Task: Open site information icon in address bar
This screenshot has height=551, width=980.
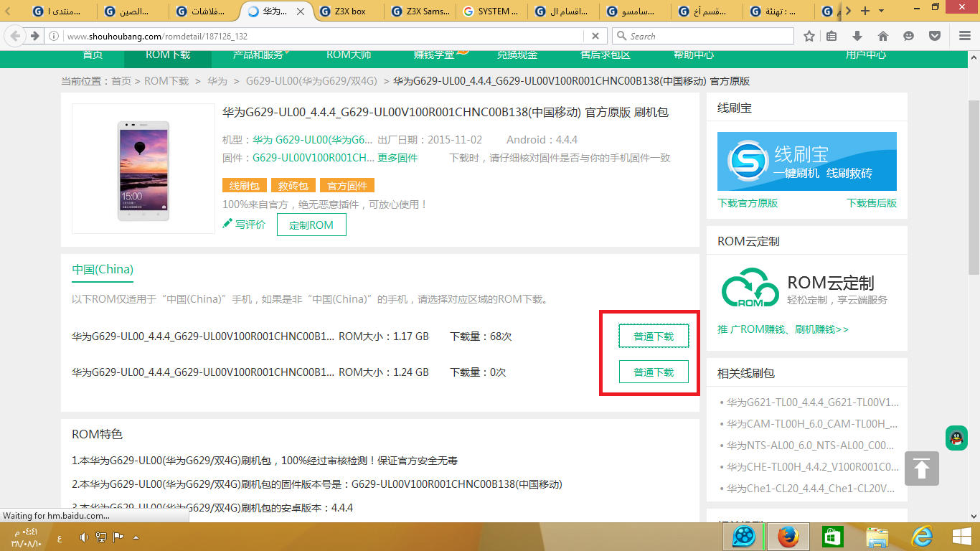Action: pos(55,36)
